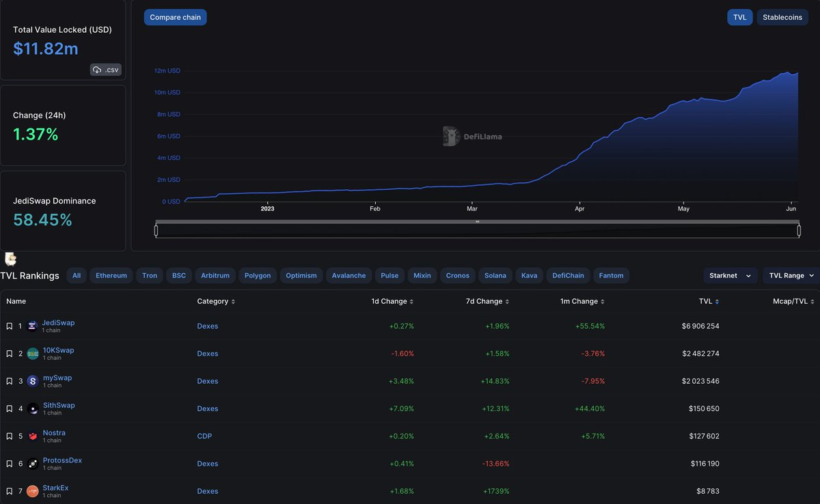820x504 pixels.
Task: Select the Ethereum chain tab
Action: pos(111,275)
